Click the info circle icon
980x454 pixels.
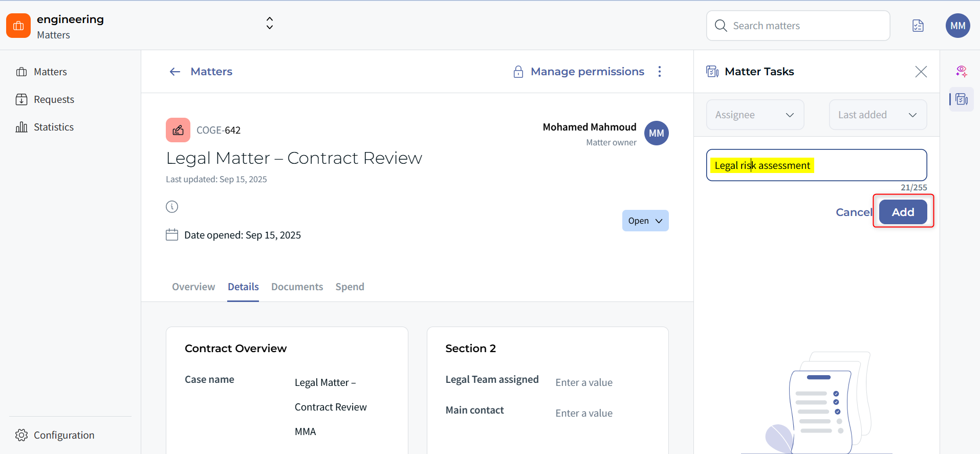click(172, 207)
